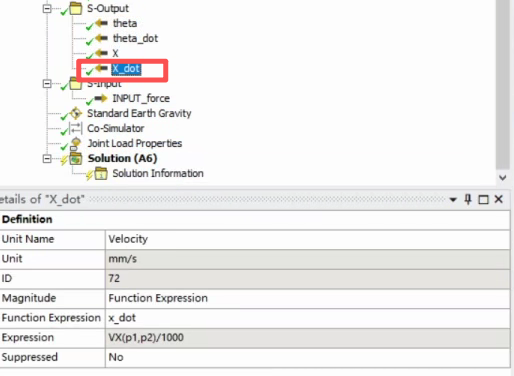Select the Co-Simulator tree item
514x376 pixels.
coord(116,128)
